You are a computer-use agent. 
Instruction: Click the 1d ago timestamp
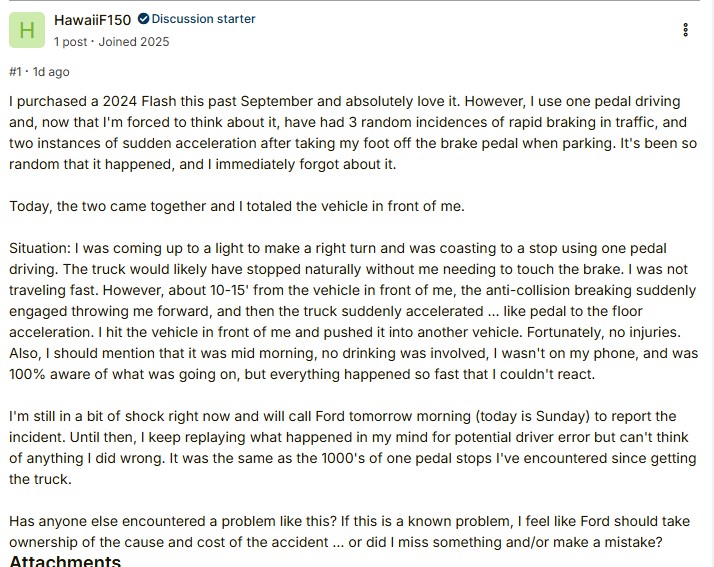[51, 72]
